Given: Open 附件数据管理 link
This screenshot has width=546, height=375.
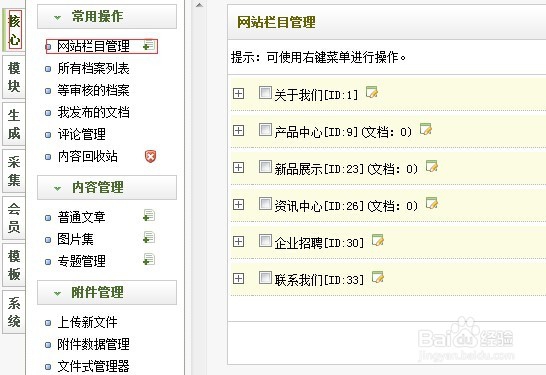Looking at the screenshot, I should [93, 344].
